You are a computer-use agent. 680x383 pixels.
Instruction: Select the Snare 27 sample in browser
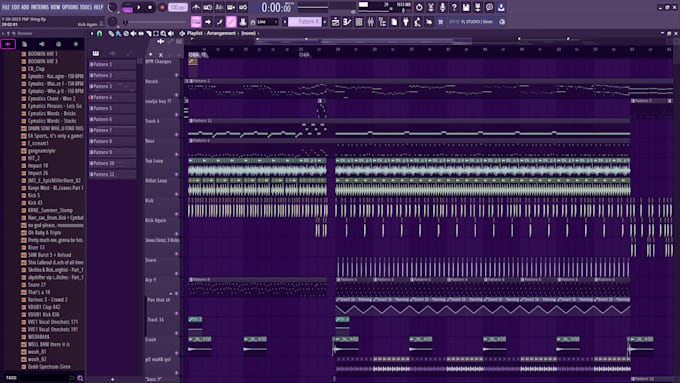[x=37, y=285]
